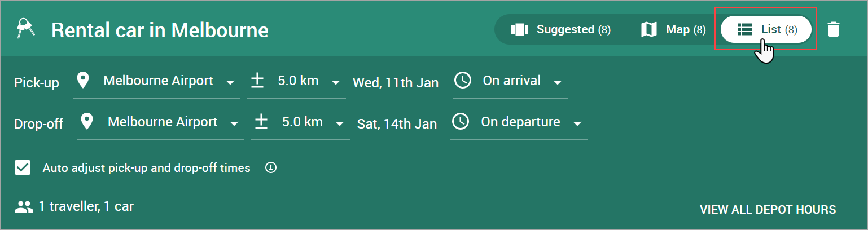
Task: Delete the rental car using the trash icon
Action: coord(833,29)
